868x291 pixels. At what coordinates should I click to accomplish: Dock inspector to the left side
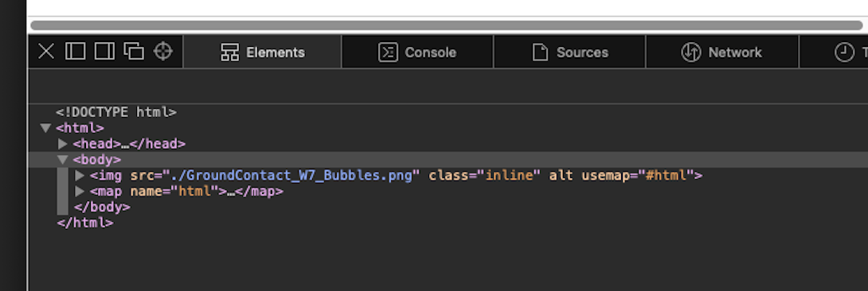click(x=76, y=52)
